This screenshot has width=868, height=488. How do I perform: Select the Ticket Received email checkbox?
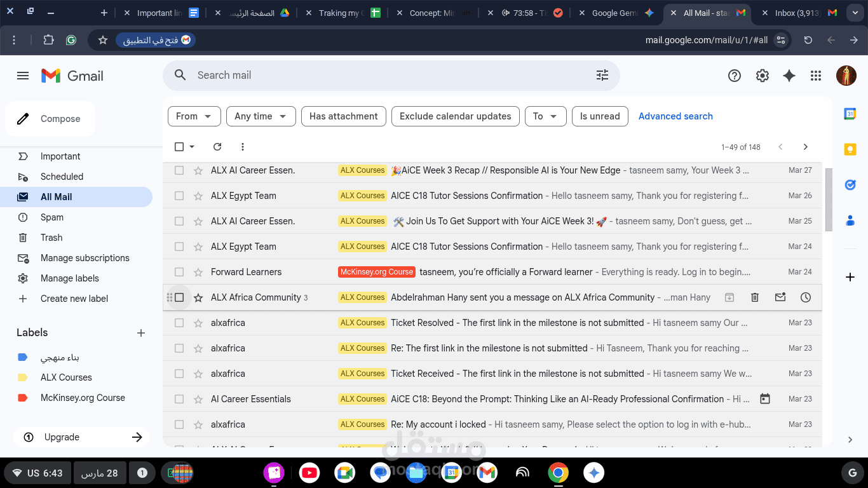pos(179,374)
